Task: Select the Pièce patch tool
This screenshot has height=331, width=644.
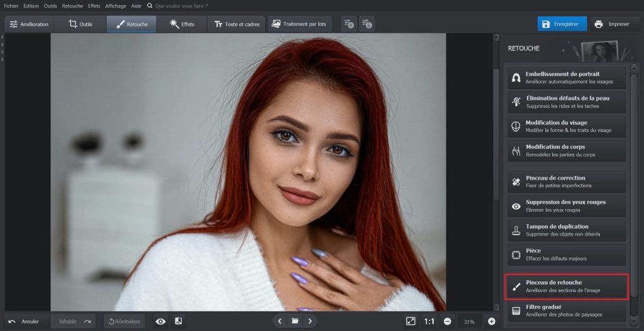Action: click(x=567, y=254)
